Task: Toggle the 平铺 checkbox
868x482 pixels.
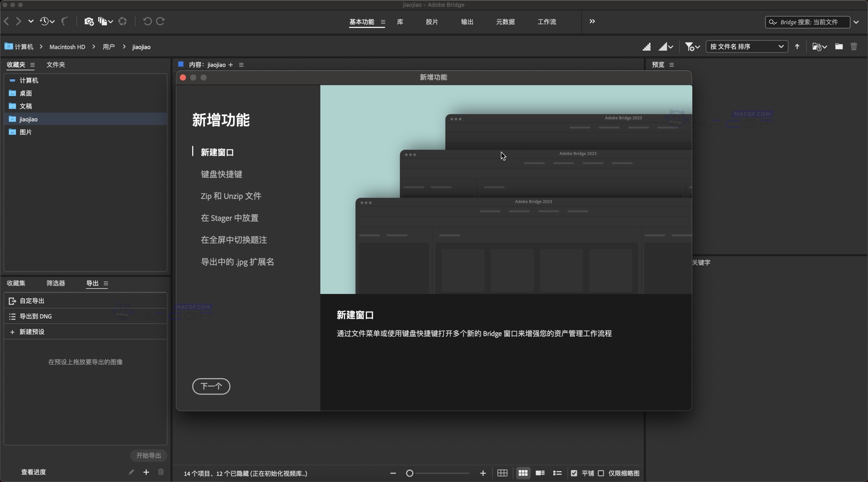Action: (574, 473)
